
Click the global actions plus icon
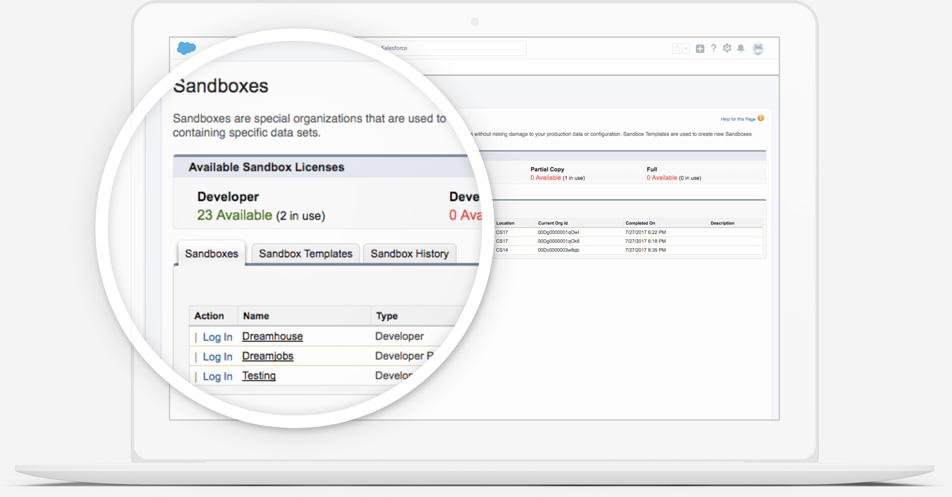point(700,48)
